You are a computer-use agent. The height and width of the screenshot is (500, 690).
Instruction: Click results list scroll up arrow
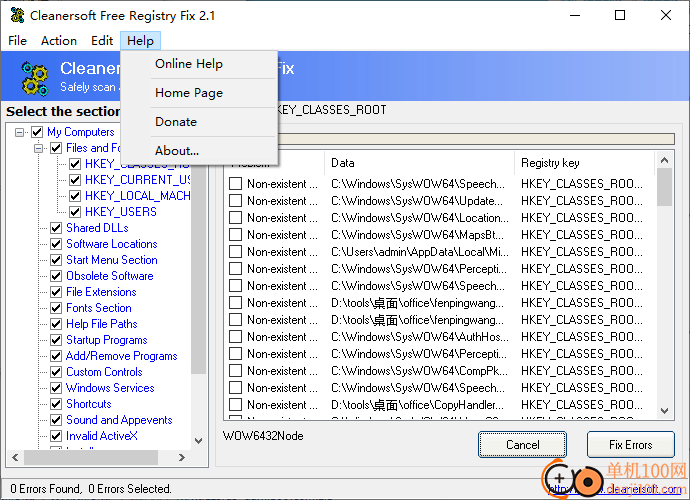tap(664, 160)
